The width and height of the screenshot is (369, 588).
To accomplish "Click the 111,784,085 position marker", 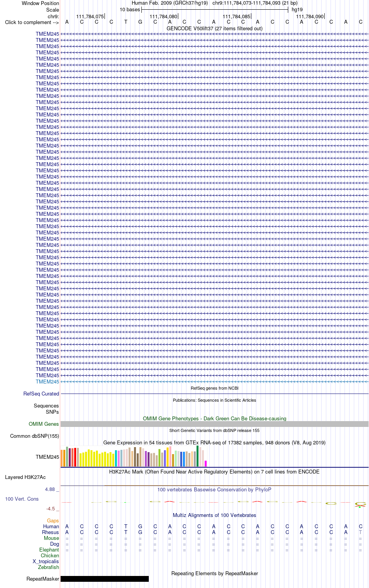I will coord(237,16).
